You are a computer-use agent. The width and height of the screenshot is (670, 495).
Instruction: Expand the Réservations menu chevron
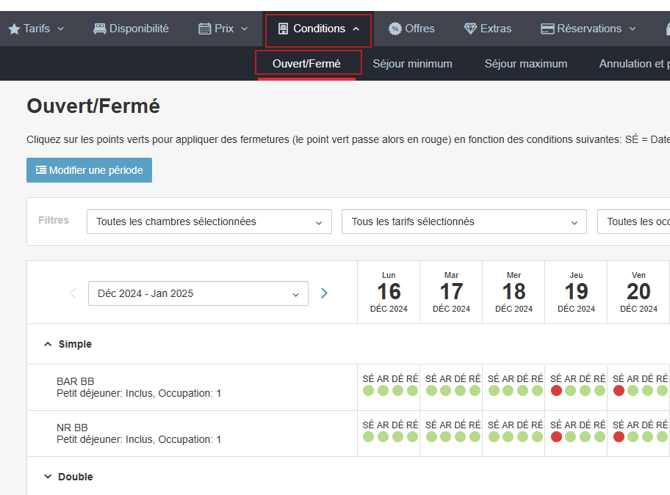(632, 29)
